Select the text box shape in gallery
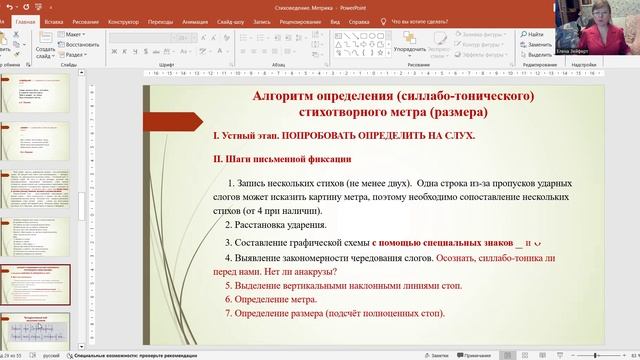 click(338, 36)
